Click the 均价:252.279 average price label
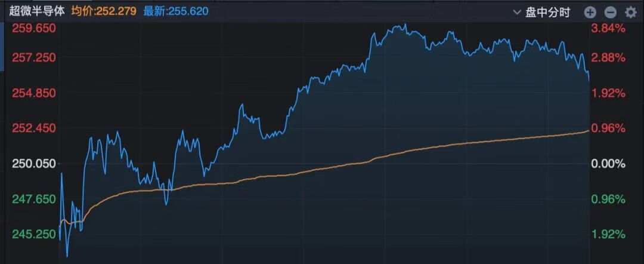The width and height of the screenshot is (644, 264). 103,11
